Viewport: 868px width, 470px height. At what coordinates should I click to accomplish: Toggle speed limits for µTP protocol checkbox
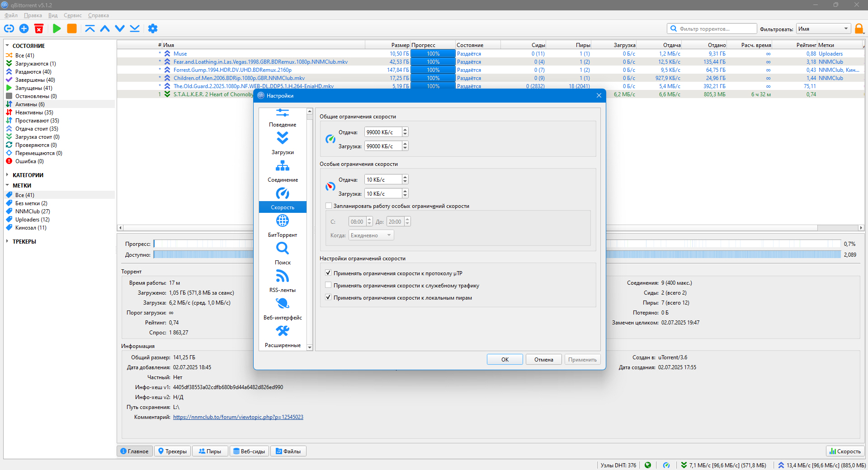click(329, 273)
